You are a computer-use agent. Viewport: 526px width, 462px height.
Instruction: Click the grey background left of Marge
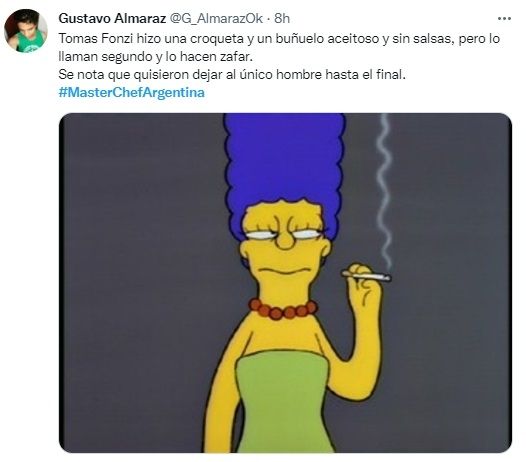coord(141,283)
